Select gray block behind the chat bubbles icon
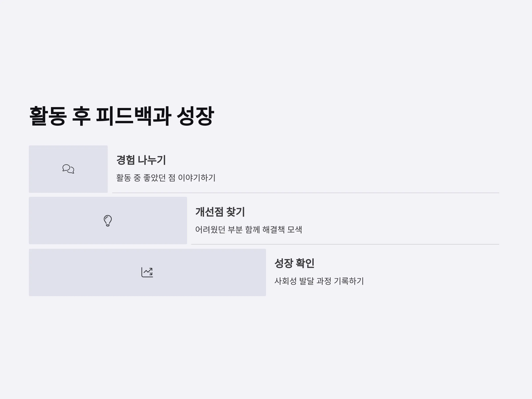532x399 pixels. pos(68,169)
